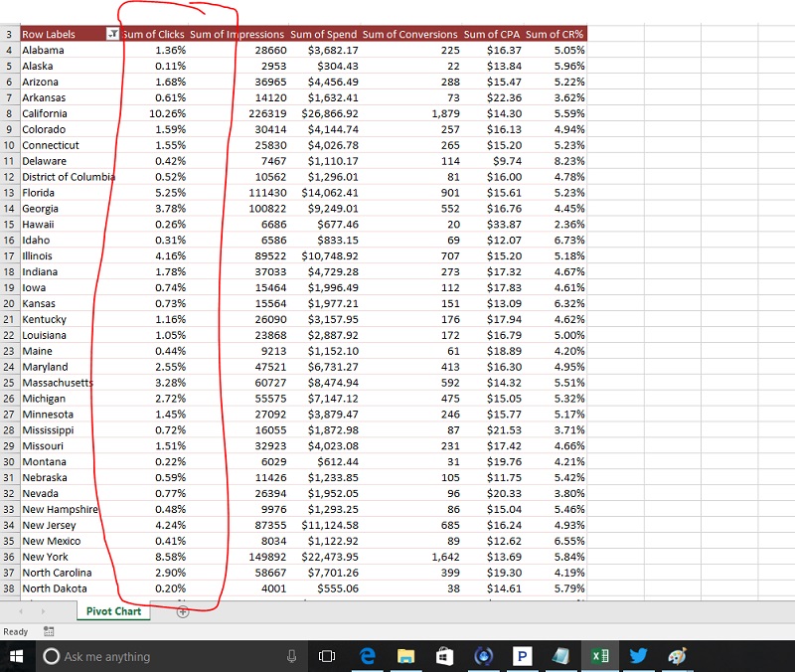The image size is (795, 672).
Task: Select the California row label cell
Action: point(71,113)
